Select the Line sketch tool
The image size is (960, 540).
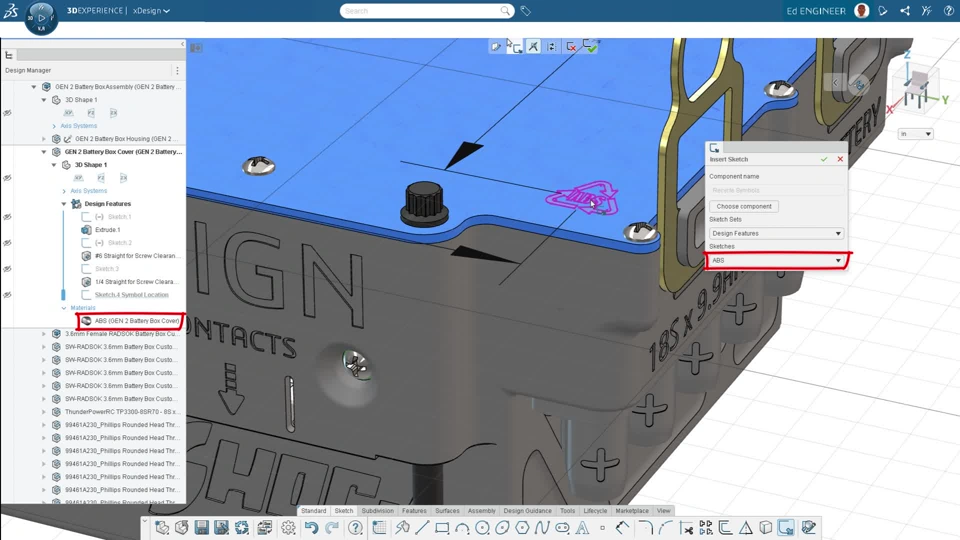[x=422, y=528]
